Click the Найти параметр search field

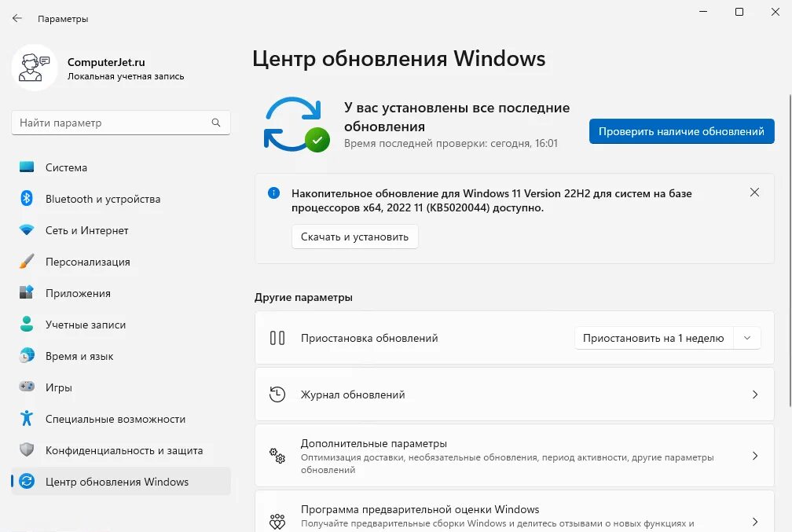click(x=121, y=123)
